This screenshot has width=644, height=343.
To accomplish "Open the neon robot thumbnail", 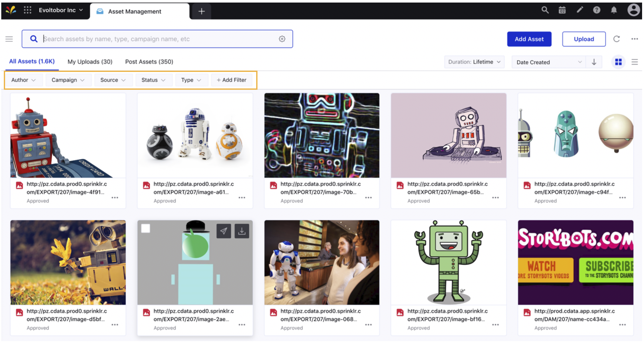I will pyautogui.click(x=322, y=135).
